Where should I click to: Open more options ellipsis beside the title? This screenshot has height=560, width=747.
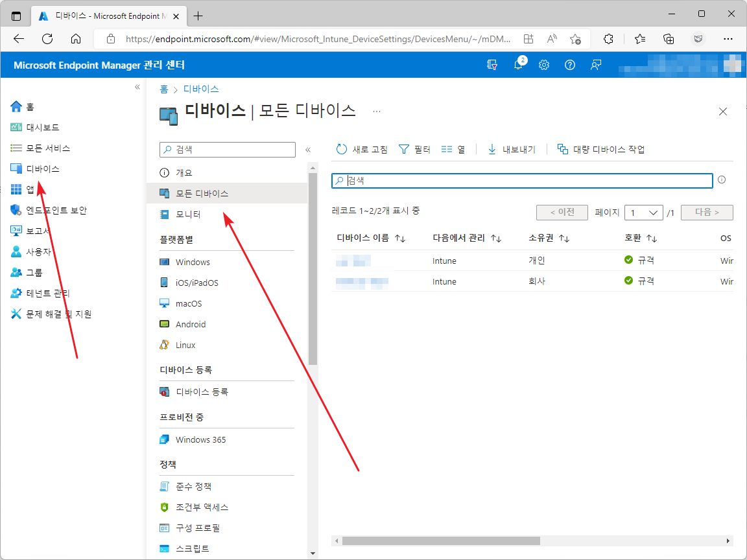click(x=377, y=111)
